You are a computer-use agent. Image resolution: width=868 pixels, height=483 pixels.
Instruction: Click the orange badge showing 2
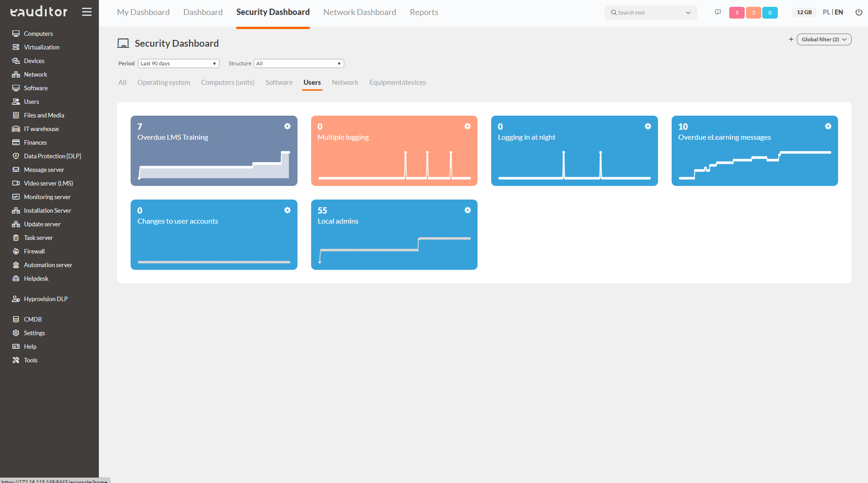point(753,13)
